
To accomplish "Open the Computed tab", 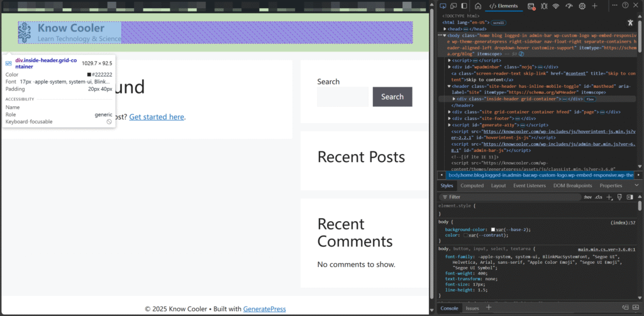I will 472,185.
